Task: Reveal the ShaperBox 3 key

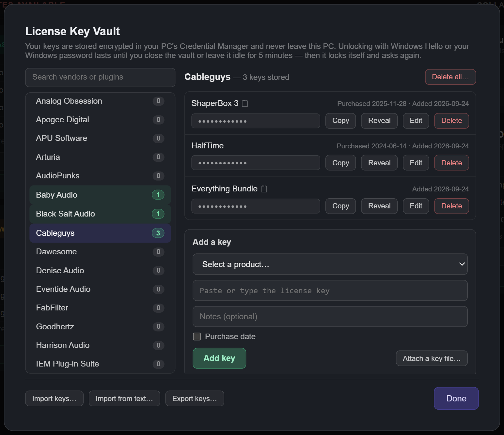Action: 379,121
